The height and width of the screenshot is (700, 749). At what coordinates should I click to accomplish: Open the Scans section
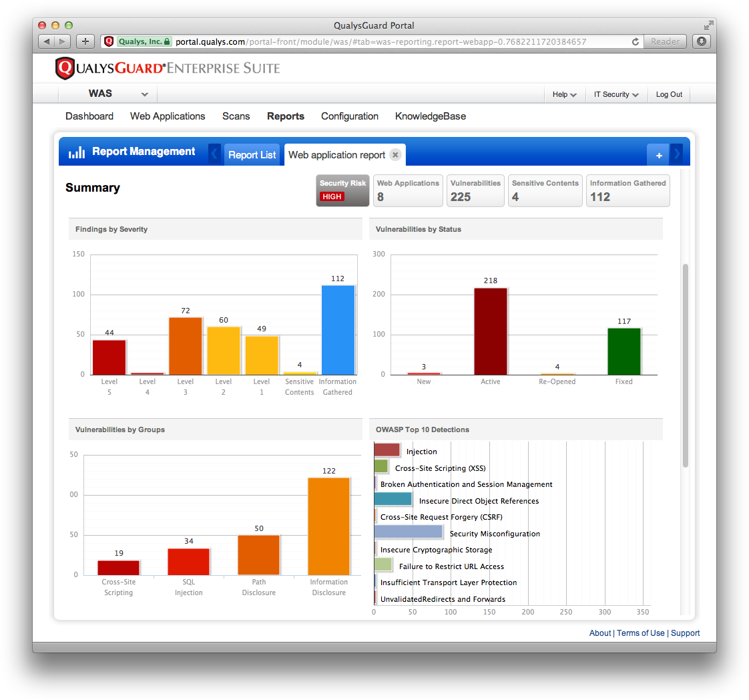coord(236,116)
